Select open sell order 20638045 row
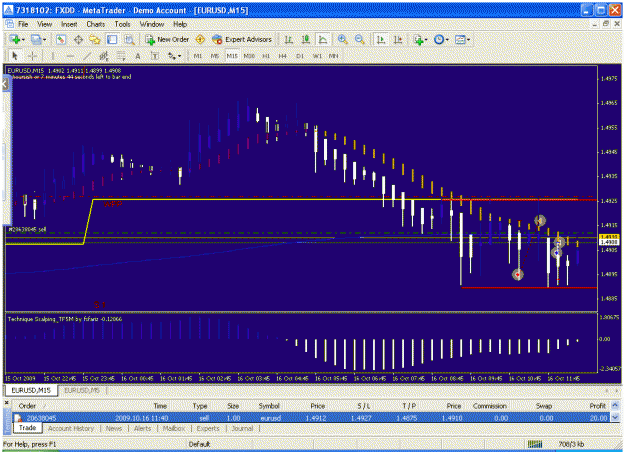The height and width of the screenshot is (452, 625). tap(311, 418)
